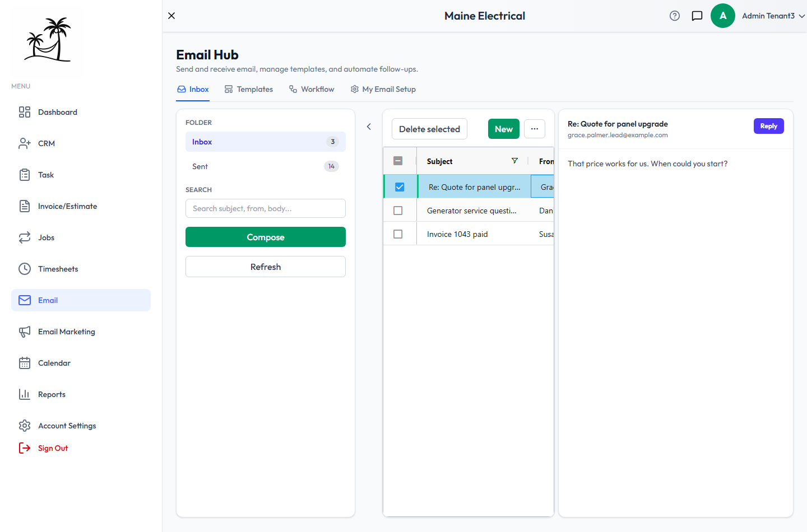This screenshot has height=532, width=807.
Task: Toggle the select-all header checkbox
Action: pos(398,161)
